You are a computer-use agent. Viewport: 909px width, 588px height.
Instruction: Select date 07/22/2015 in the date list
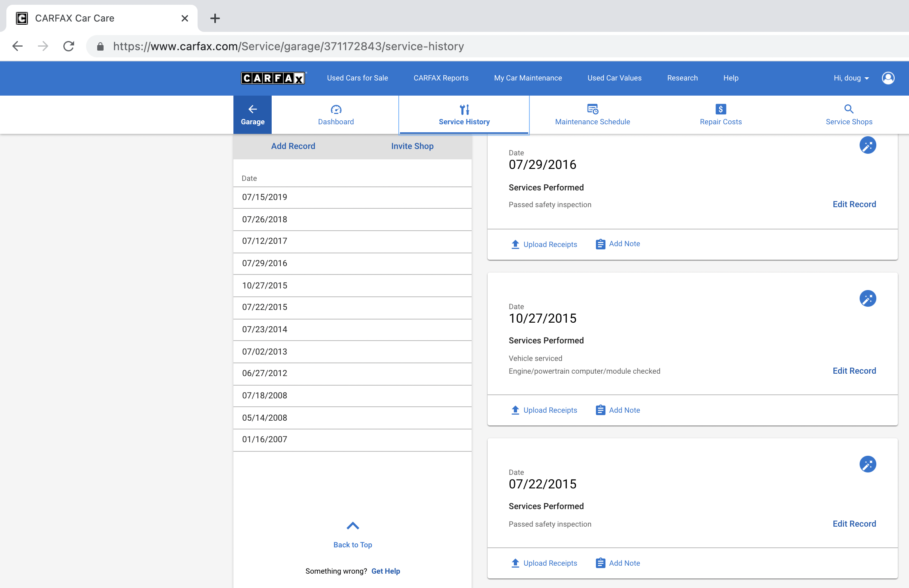[x=353, y=307]
